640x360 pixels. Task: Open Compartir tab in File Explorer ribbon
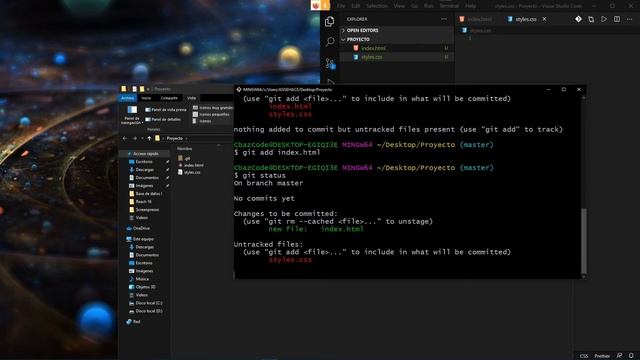point(169,98)
